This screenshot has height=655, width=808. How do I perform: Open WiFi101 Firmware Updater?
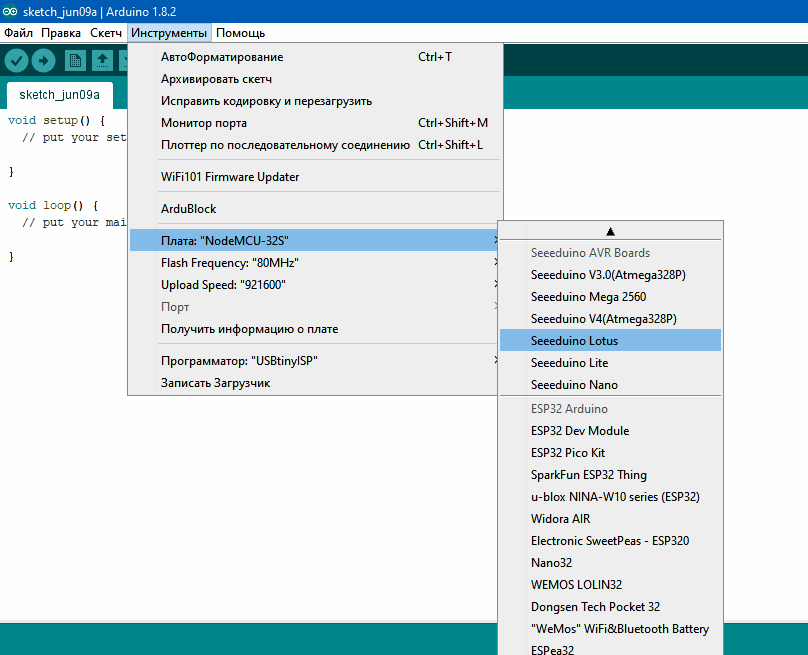(x=230, y=177)
